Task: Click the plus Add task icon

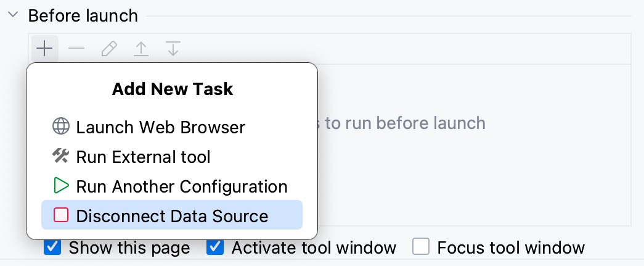Action: click(x=44, y=49)
